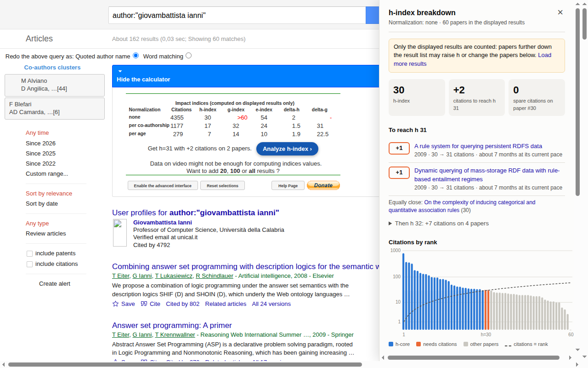Screen dimensions: 588x368
Task: Click the breakdown panel's vertical scrollbar
Action: click(578, 101)
